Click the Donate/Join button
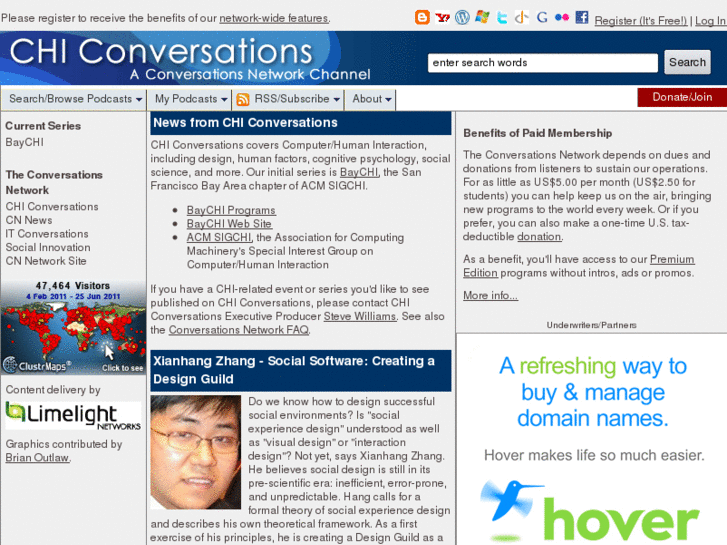Image resolution: width=727 pixels, height=545 pixels. pos(682,97)
